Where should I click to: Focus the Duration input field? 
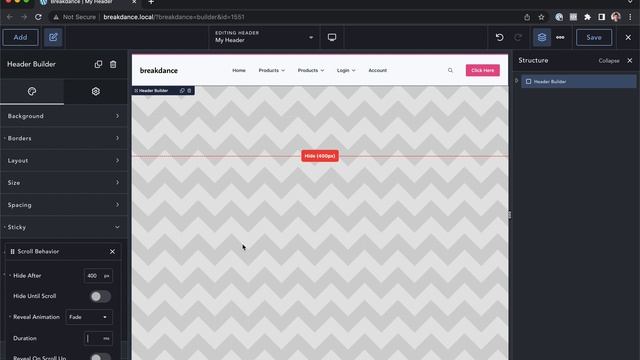coord(92,338)
